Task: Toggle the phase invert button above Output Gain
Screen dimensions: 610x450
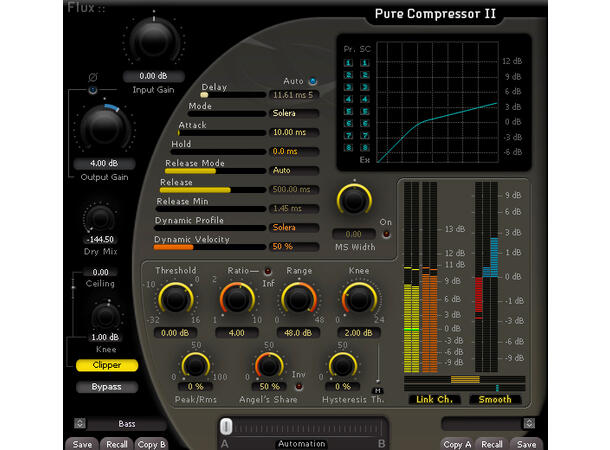Action: [x=93, y=90]
